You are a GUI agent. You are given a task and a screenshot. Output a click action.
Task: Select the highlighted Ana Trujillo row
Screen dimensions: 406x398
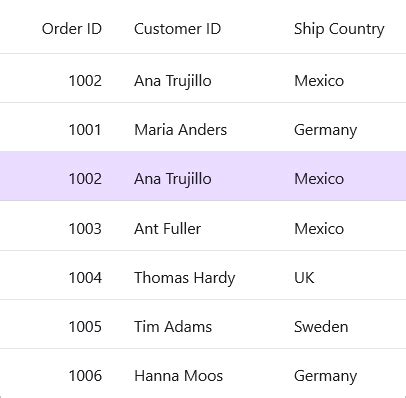203,176
